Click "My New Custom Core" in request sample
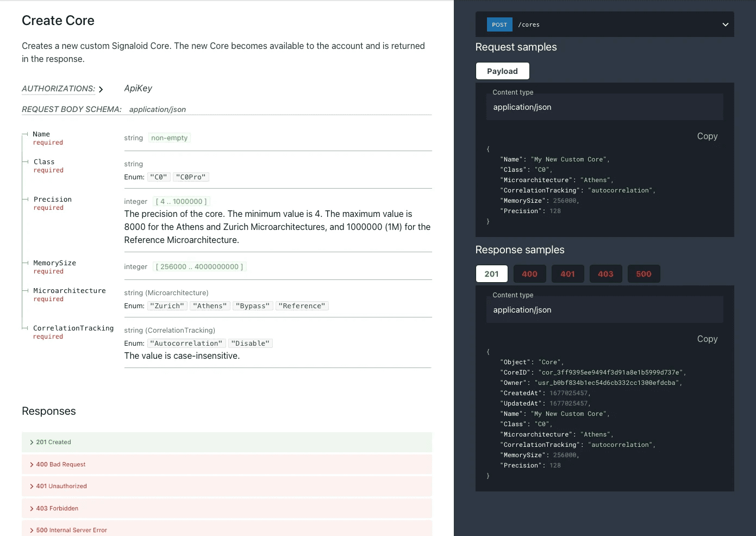The height and width of the screenshot is (536, 756). 569,159
